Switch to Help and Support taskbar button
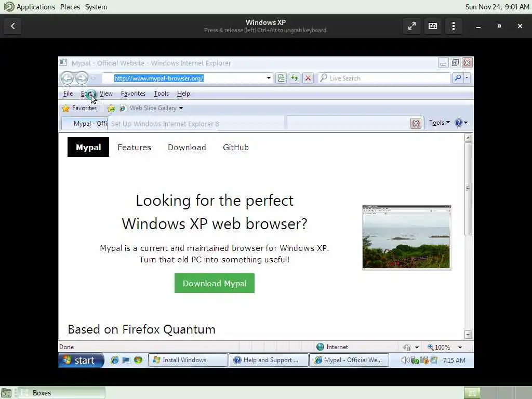 pyautogui.click(x=269, y=360)
